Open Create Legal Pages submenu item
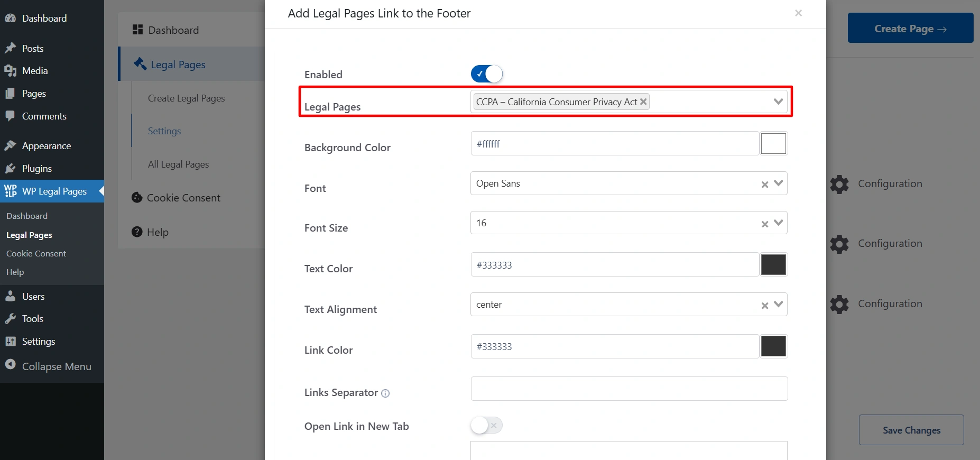 click(186, 98)
